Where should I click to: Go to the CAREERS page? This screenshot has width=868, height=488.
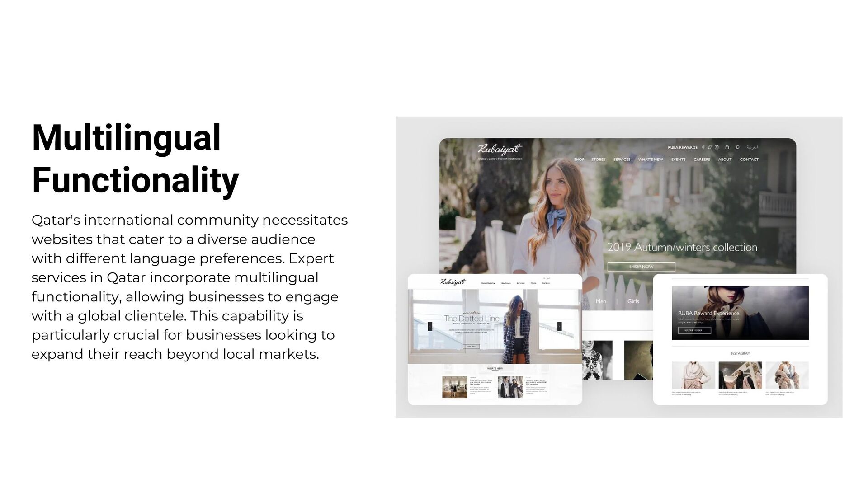(702, 160)
